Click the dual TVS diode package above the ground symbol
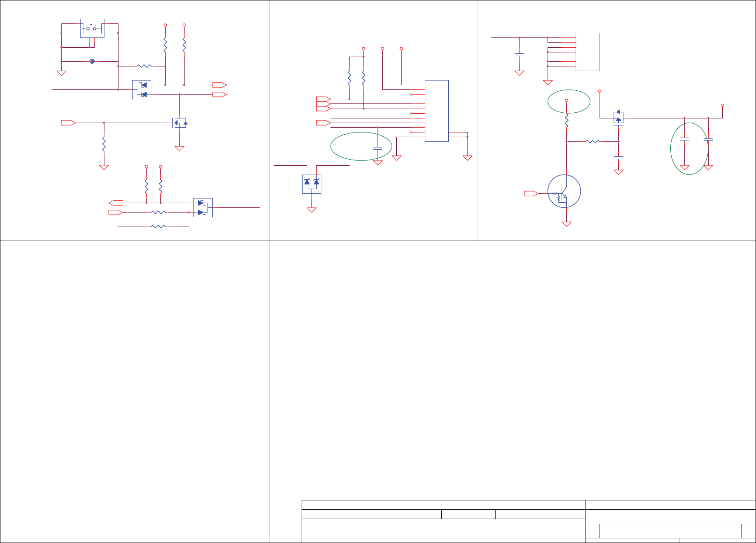 pos(311,184)
